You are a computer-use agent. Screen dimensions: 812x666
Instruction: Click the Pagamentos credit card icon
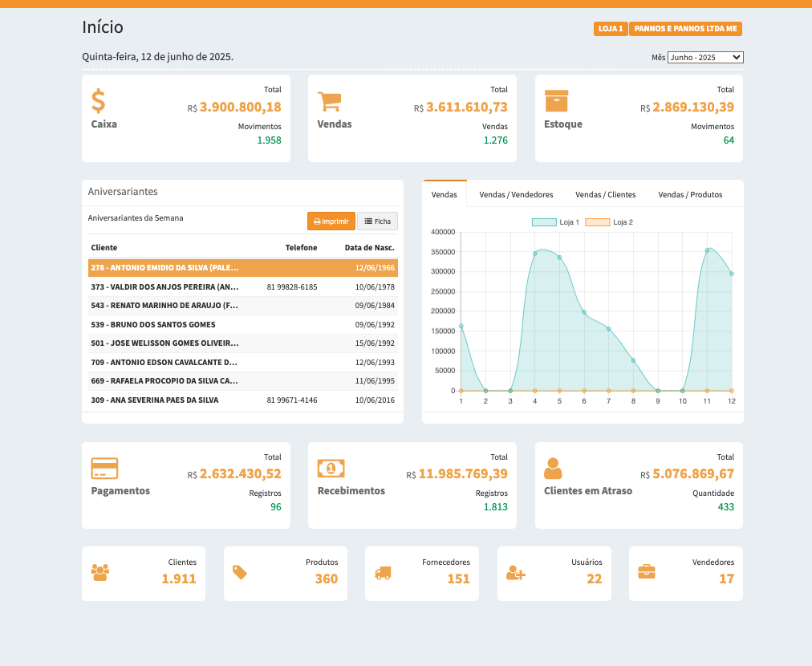104,468
